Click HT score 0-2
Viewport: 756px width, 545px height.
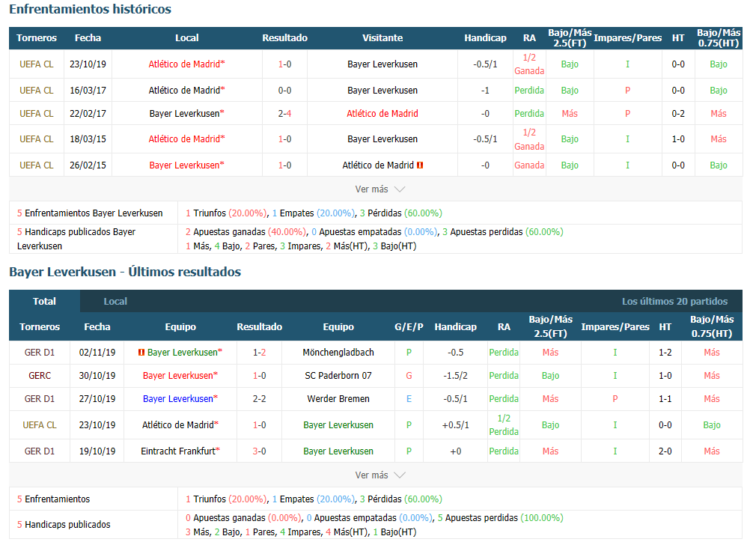678,113
